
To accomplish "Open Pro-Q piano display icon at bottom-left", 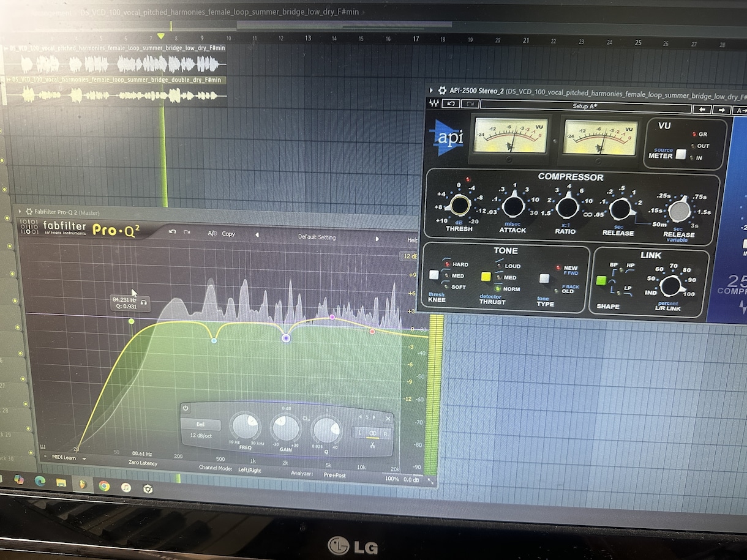I will pos(43,446).
